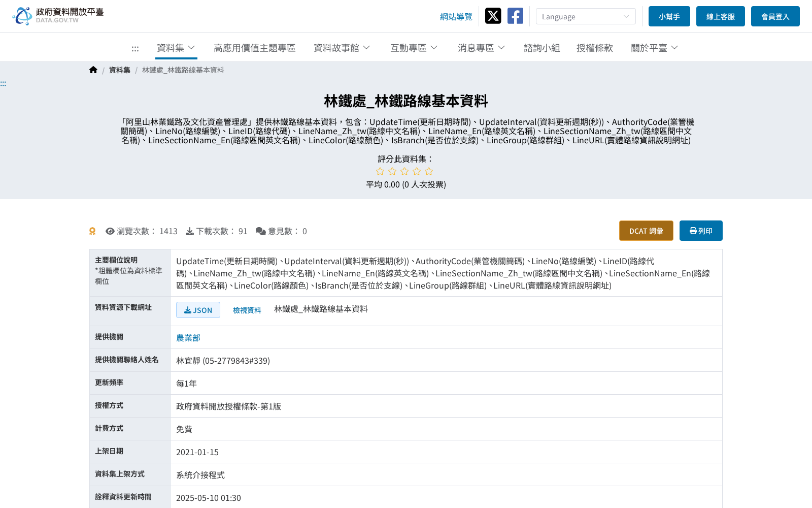The width and height of the screenshot is (812, 508).
Task: Expand the 資料集 menu
Action: (176, 48)
